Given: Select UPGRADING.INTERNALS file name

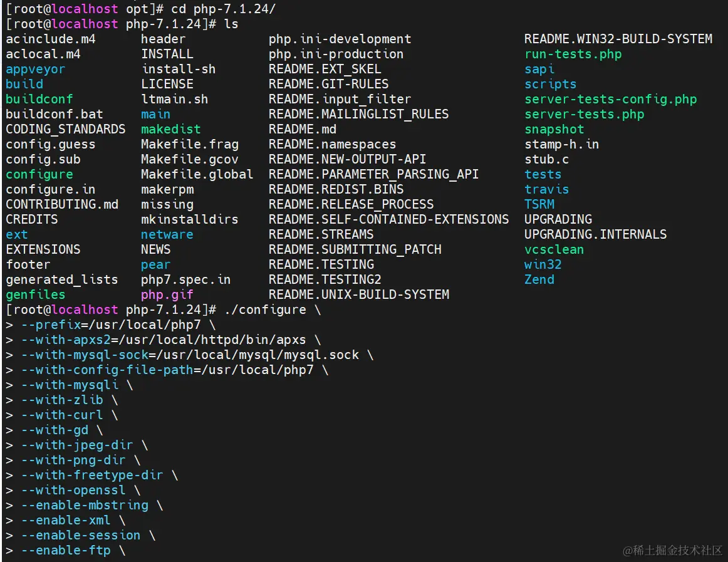Looking at the screenshot, I should 596,234.
